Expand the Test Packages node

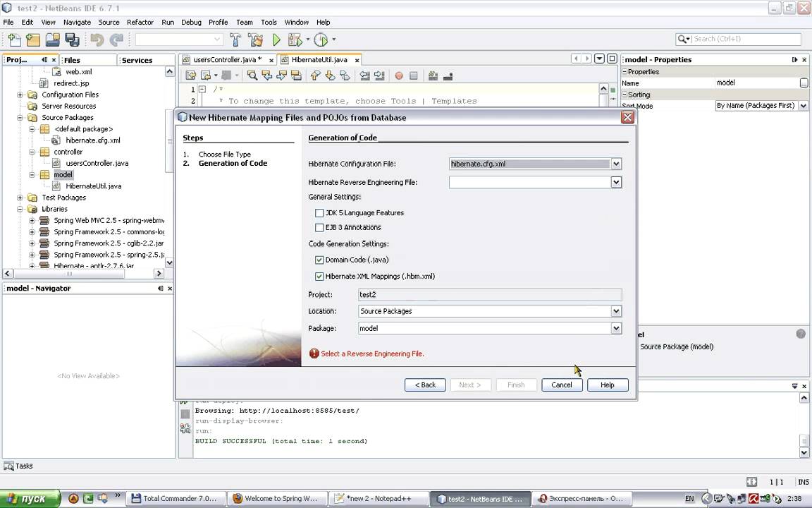(20, 198)
